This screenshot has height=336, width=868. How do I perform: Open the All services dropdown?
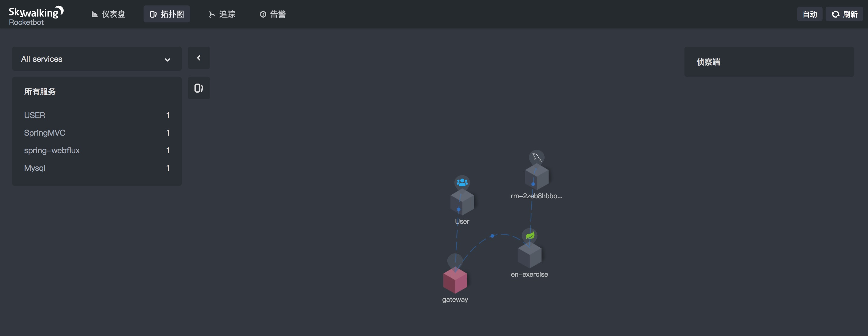click(96, 59)
